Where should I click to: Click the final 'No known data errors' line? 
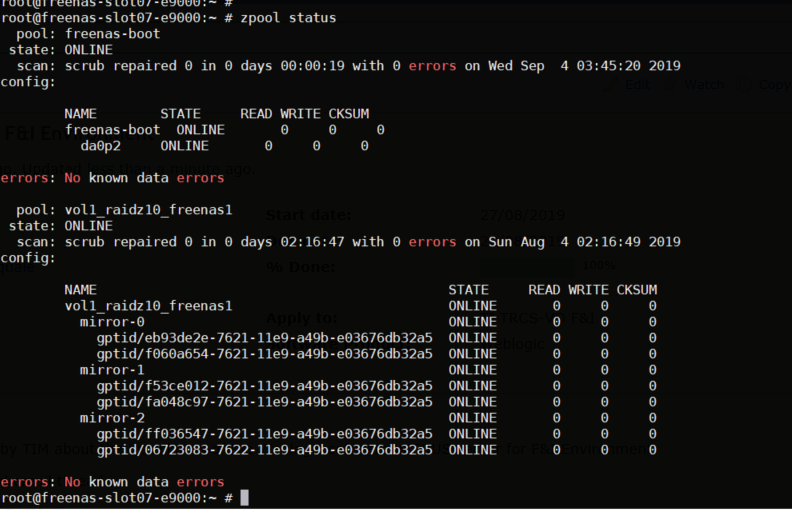point(112,482)
